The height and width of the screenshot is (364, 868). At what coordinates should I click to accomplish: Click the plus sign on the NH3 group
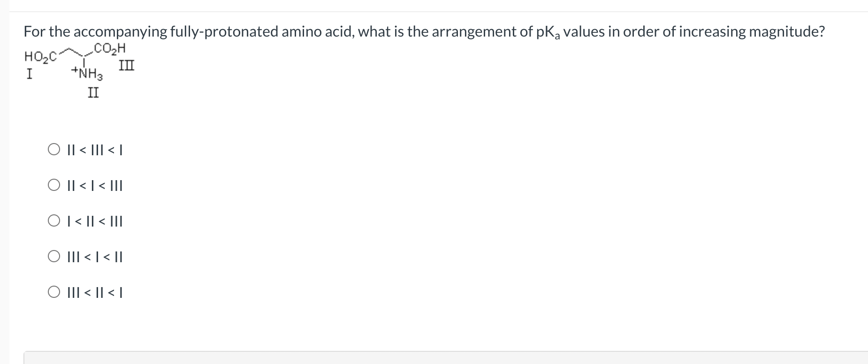[x=74, y=69]
